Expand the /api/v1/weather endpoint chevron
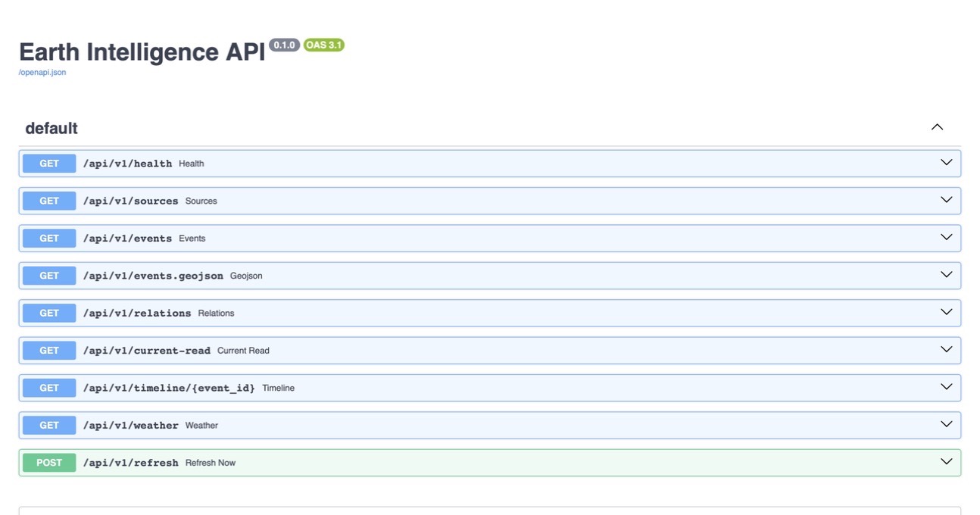This screenshot has height=515, width=980. point(946,424)
